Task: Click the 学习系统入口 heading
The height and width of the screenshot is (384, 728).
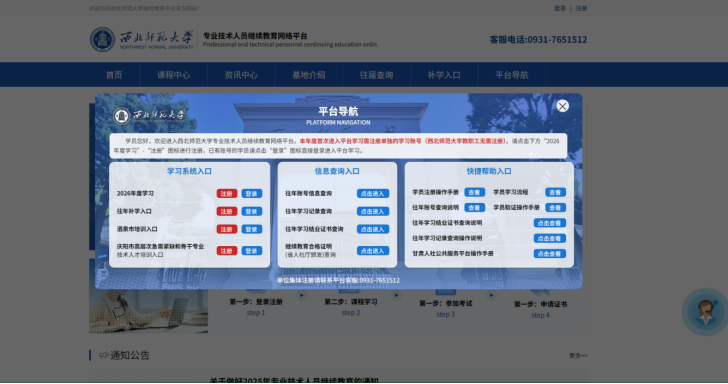Action: (x=189, y=171)
